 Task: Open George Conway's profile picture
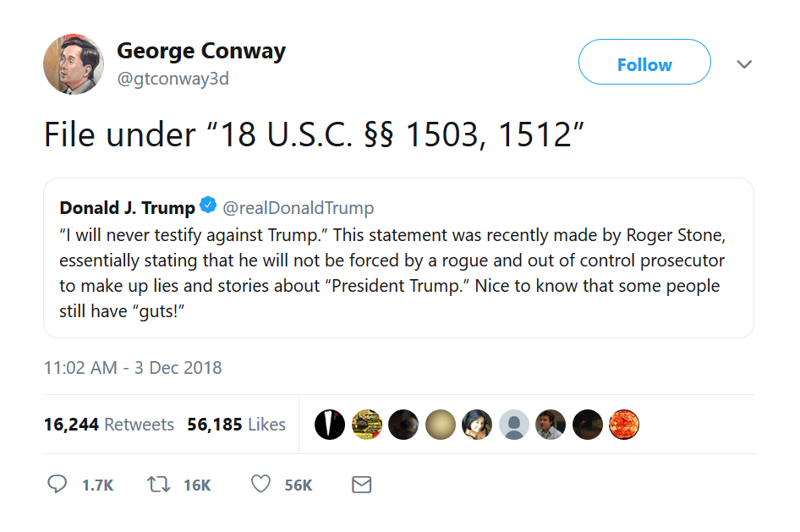pos(74,64)
